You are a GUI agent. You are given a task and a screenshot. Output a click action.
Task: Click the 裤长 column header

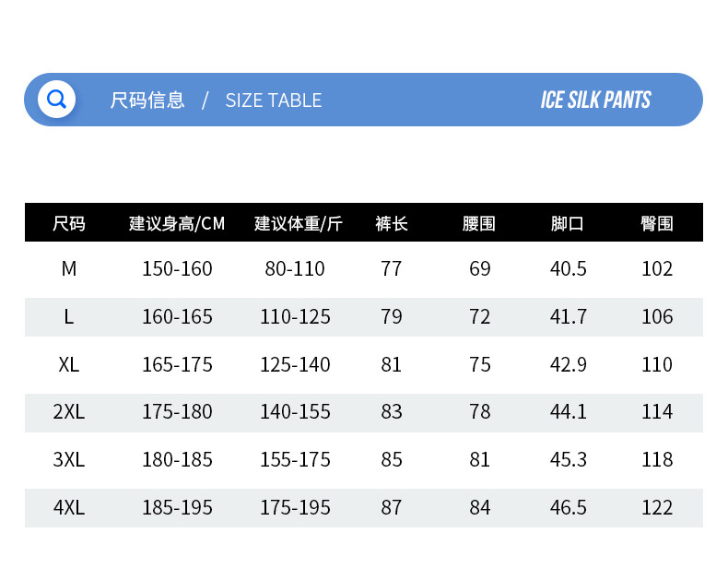click(392, 223)
